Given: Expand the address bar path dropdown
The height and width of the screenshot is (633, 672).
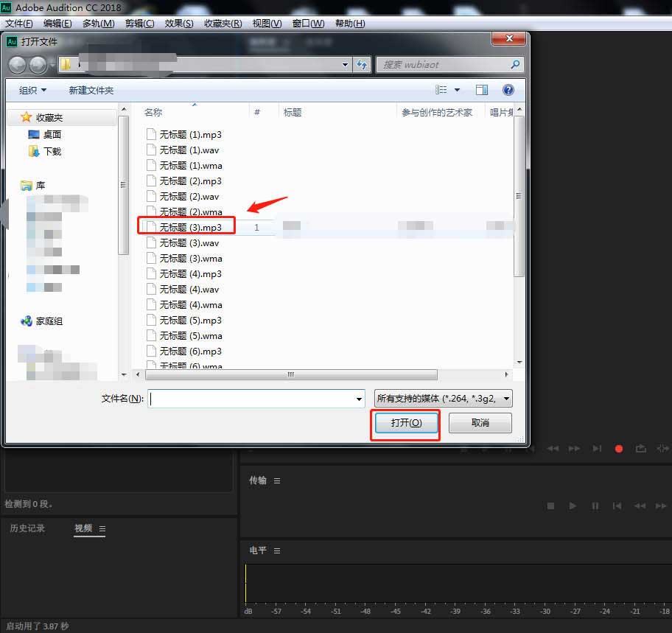Looking at the screenshot, I should click(x=346, y=65).
